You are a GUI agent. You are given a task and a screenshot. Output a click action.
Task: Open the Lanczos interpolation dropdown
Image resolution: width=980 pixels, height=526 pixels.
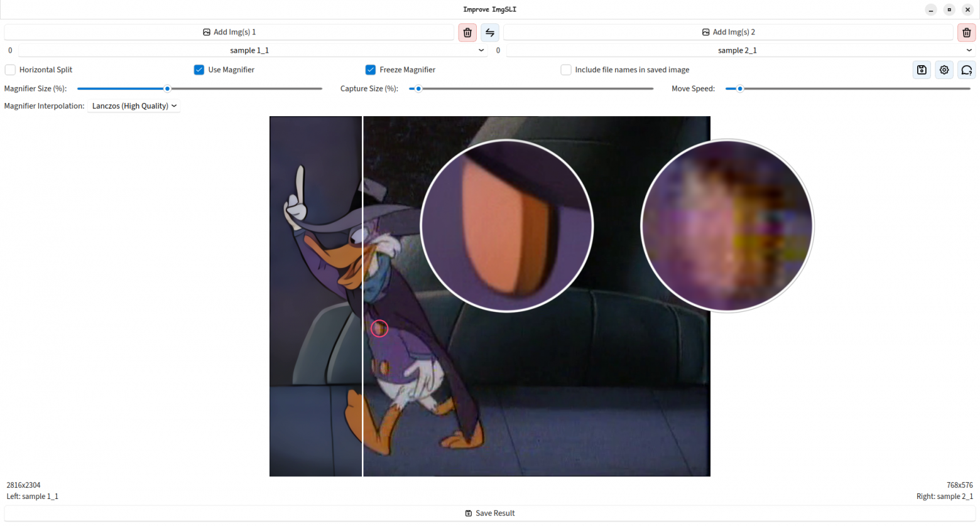(134, 106)
